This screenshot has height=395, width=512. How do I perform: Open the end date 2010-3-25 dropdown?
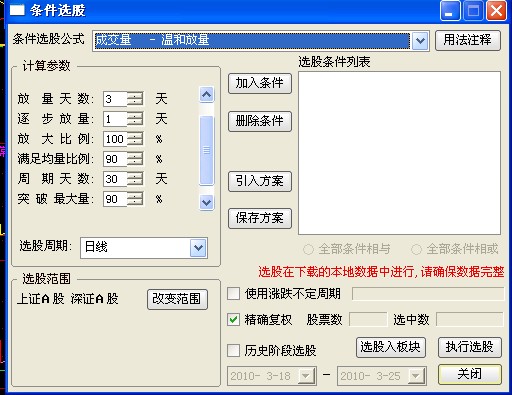click(416, 376)
